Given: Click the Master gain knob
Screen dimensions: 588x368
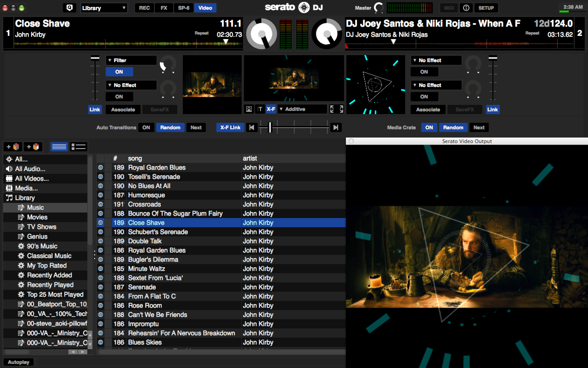Looking at the screenshot, I should point(379,8).
